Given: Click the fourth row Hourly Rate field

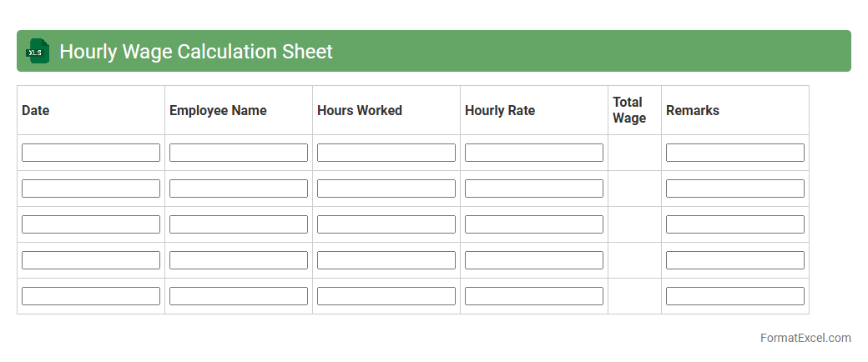Looking at the screenshot, I should coord(534,260).
